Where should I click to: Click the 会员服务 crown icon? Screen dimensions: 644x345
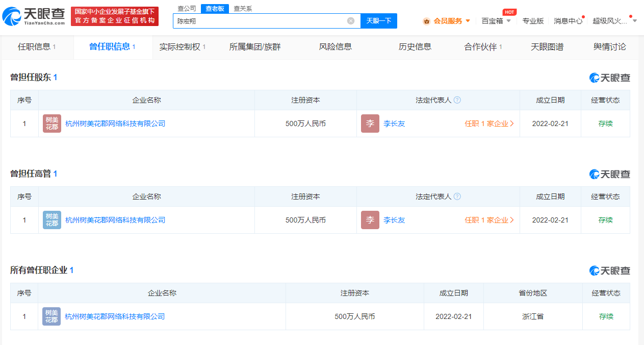(x=426, y=21)
